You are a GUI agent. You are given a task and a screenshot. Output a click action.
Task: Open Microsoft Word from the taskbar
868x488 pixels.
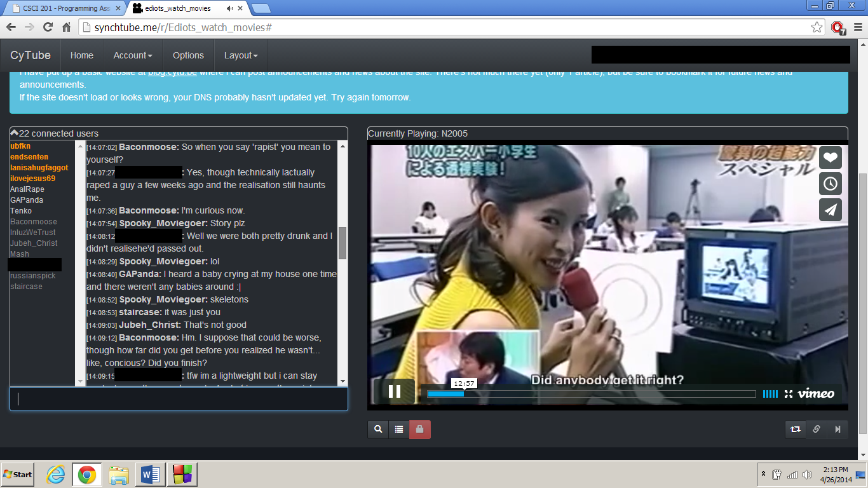click(x=151, y=475)
